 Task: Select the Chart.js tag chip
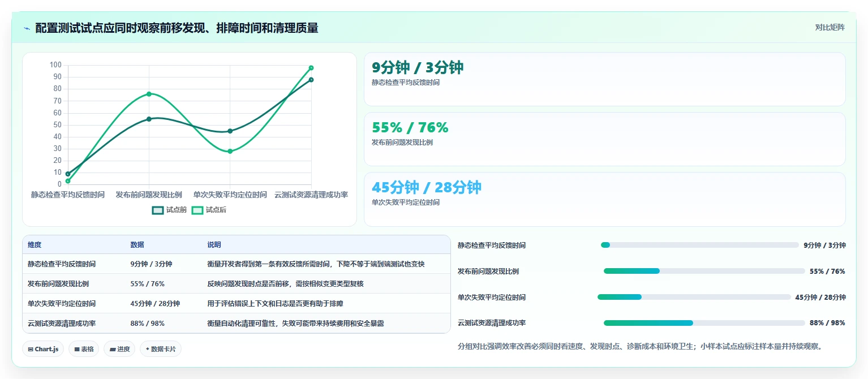[43, 349]
